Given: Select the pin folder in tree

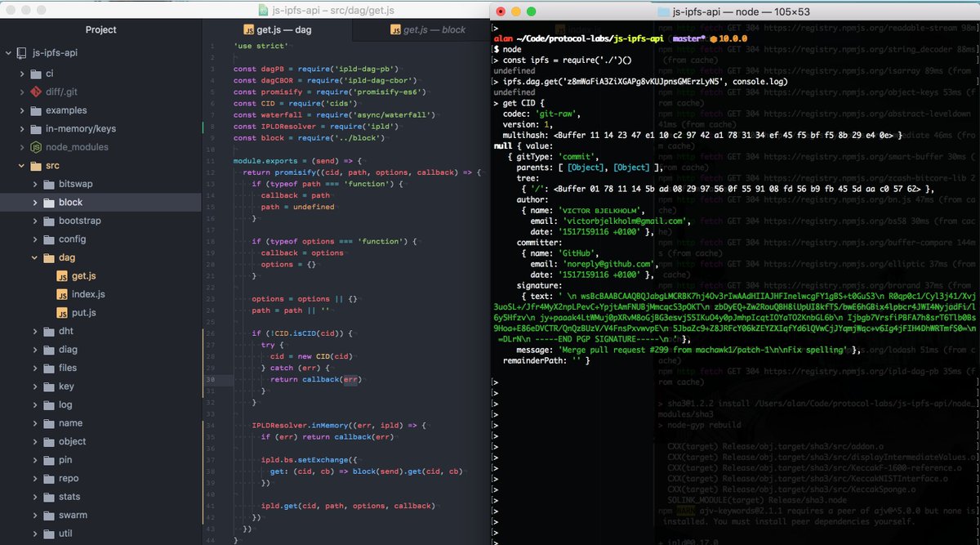Looking at the screenshot, I should (x=65, y=460).
